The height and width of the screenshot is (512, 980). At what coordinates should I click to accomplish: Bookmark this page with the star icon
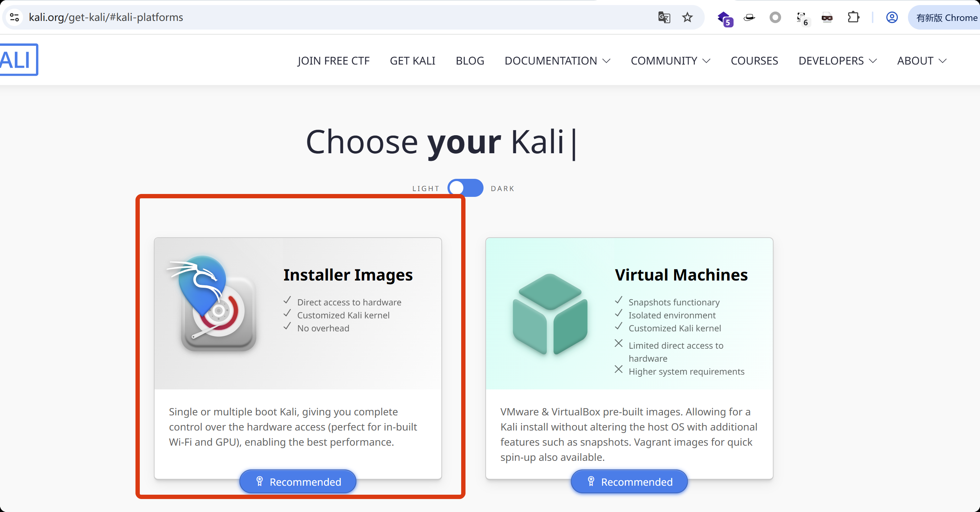tap(687, 18)
